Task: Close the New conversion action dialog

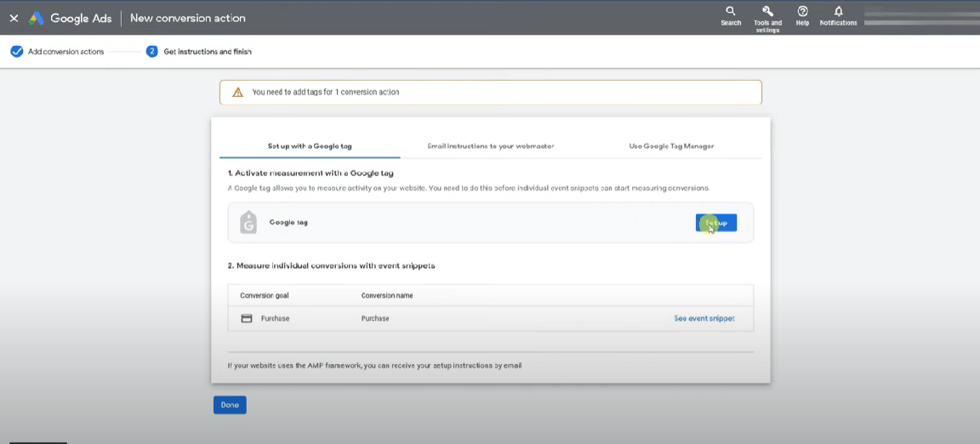Action: tap(14, 18)
